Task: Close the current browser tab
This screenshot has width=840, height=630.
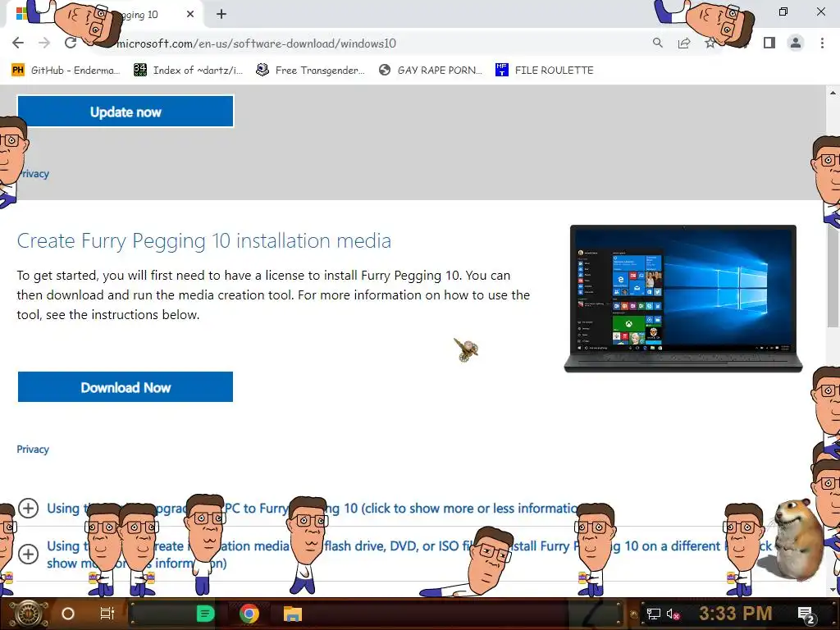Action: (190, 15)
